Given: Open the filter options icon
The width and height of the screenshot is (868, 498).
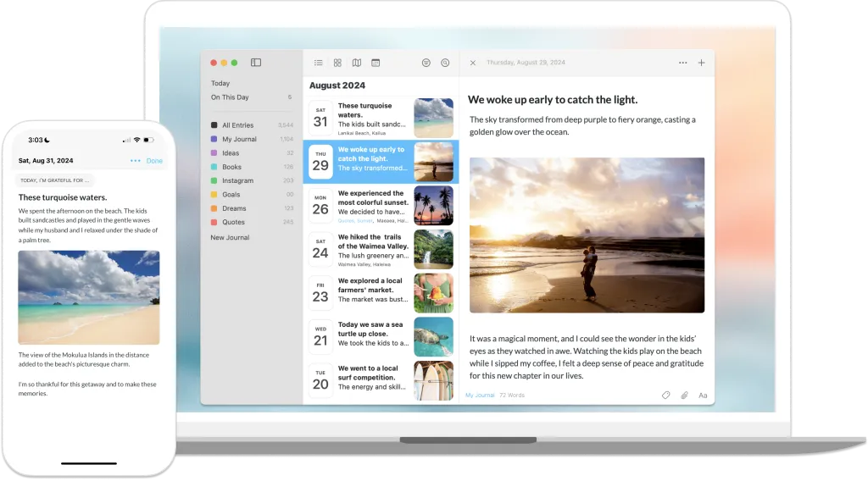Looking at the screenshot, I should pyautogui.click(x=425, y=62).
